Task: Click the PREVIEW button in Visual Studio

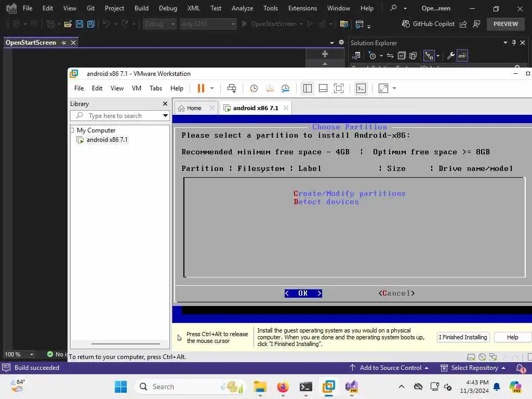Action: click(x=506, y=24)
